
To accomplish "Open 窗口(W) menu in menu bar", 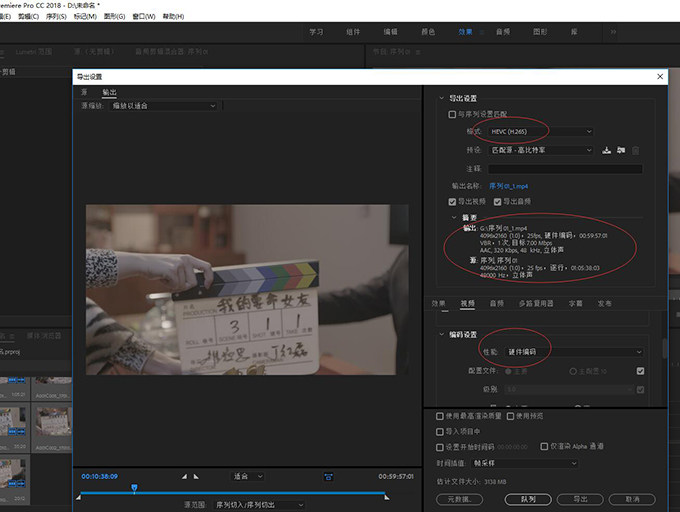I will click(144, 16).
